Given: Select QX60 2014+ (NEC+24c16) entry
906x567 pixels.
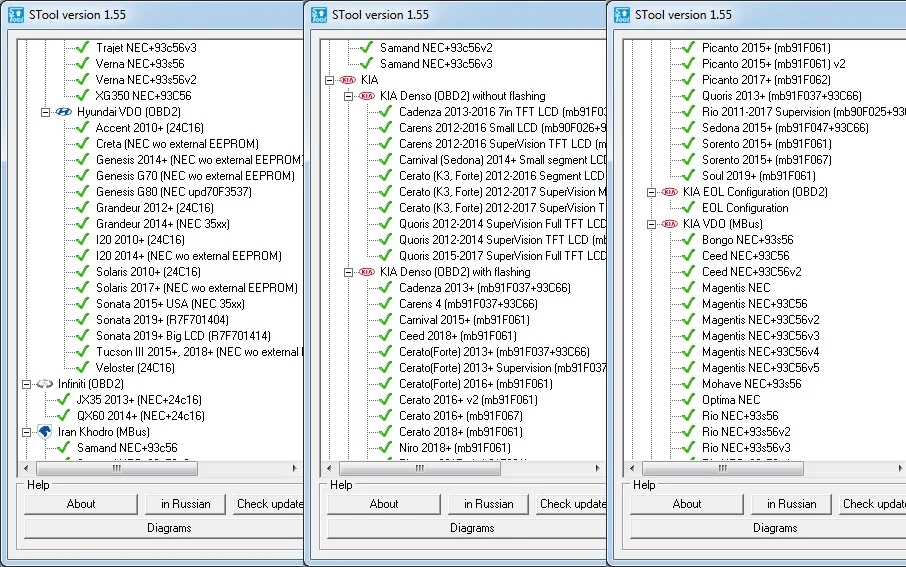Looking at the screenshot, I should pyautogui.click(x=140, y=416).
